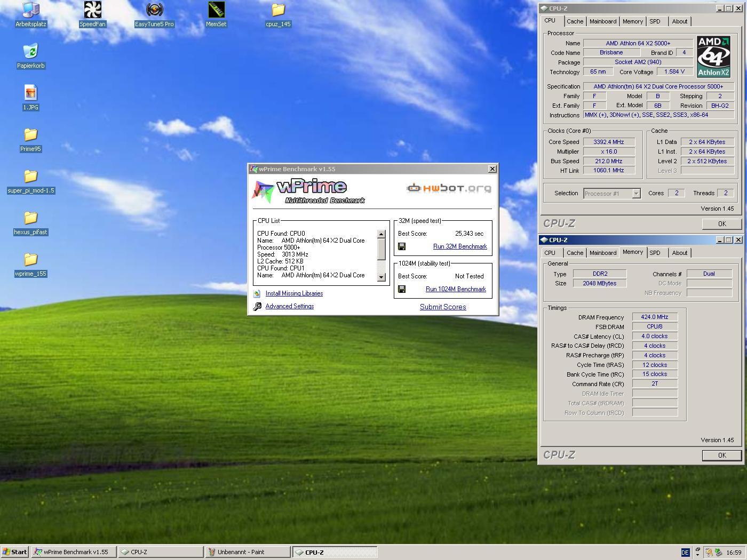Viewport: 747px width, 560px height.
Task: Close the wPrime Benchmark window
Action: tap(492, 169)
